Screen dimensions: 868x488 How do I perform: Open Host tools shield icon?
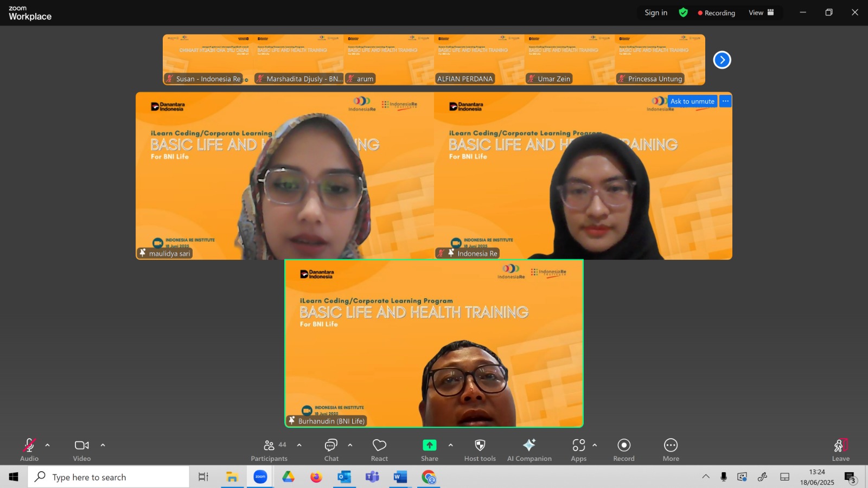480,450
